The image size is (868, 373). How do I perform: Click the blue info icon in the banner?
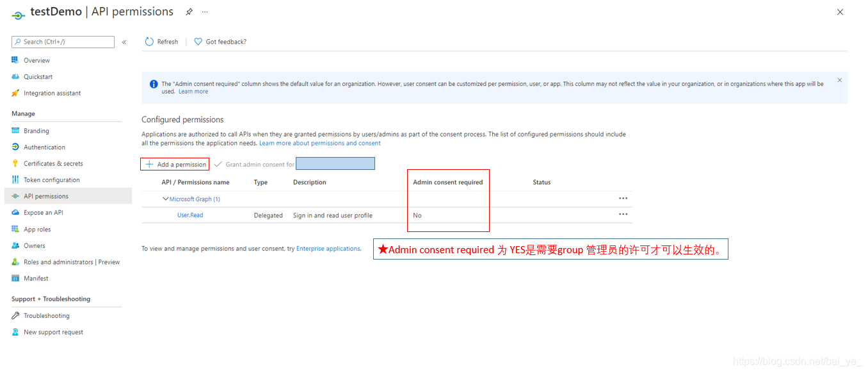pos(154,84)
